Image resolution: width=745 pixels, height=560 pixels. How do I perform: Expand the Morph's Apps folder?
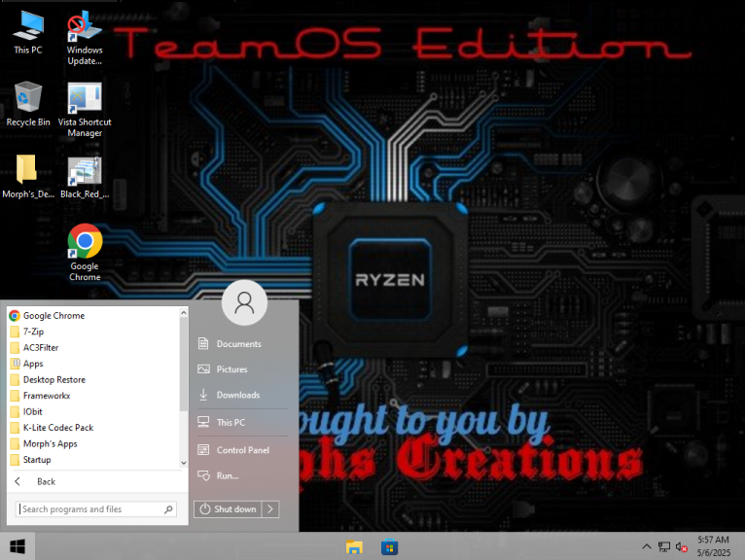coord(94,443)
